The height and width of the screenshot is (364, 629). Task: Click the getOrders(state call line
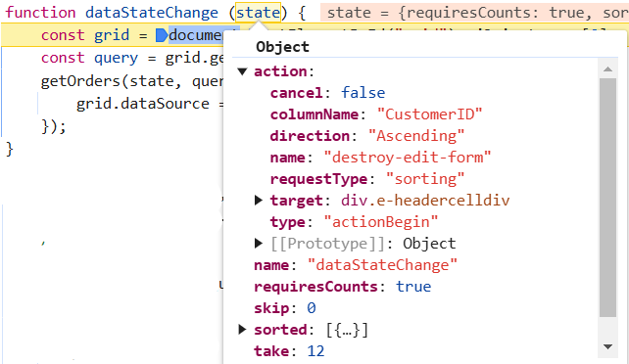click(x=132, y=81)
